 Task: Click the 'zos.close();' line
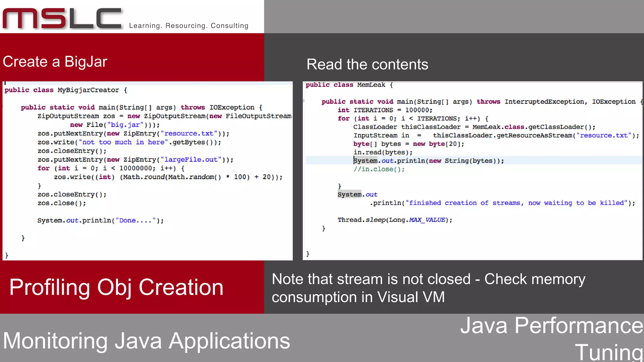[62, 203]
